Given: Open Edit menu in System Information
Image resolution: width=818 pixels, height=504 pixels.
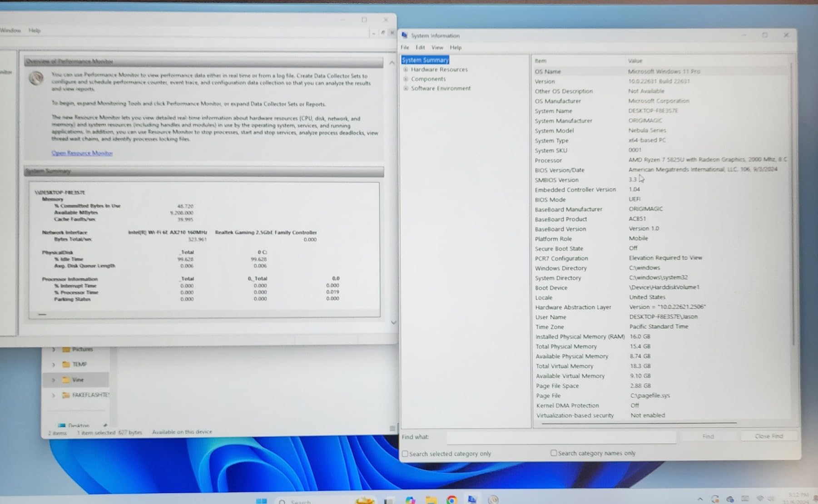Looking at the screenshot, I should (x=420, y=47).
